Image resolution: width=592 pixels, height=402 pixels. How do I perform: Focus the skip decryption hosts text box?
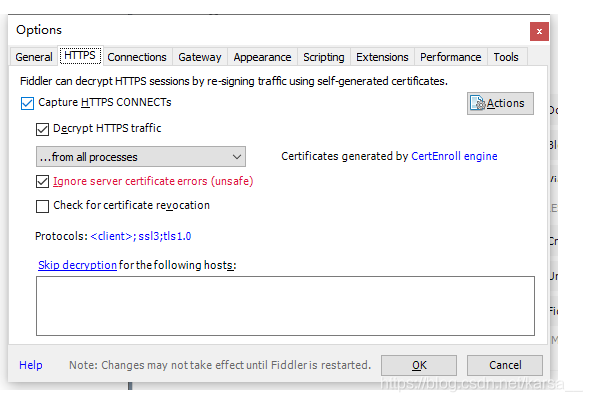[285, 306]
